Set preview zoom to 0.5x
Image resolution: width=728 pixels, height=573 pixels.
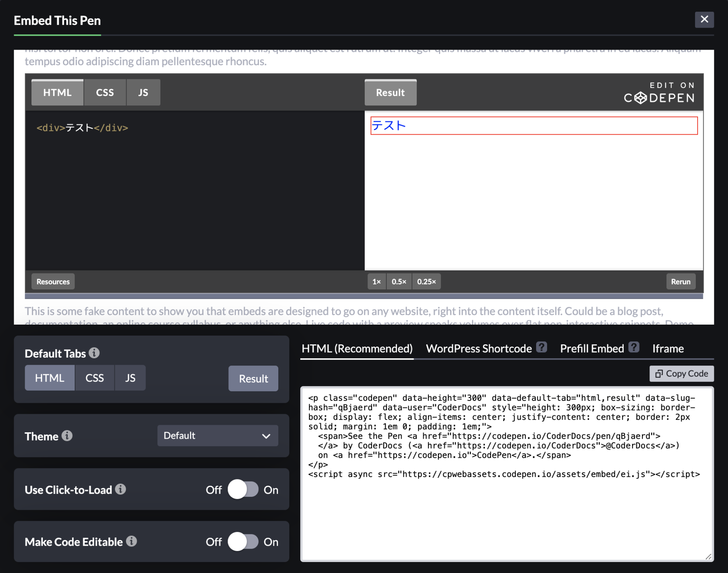pos(399,281)
